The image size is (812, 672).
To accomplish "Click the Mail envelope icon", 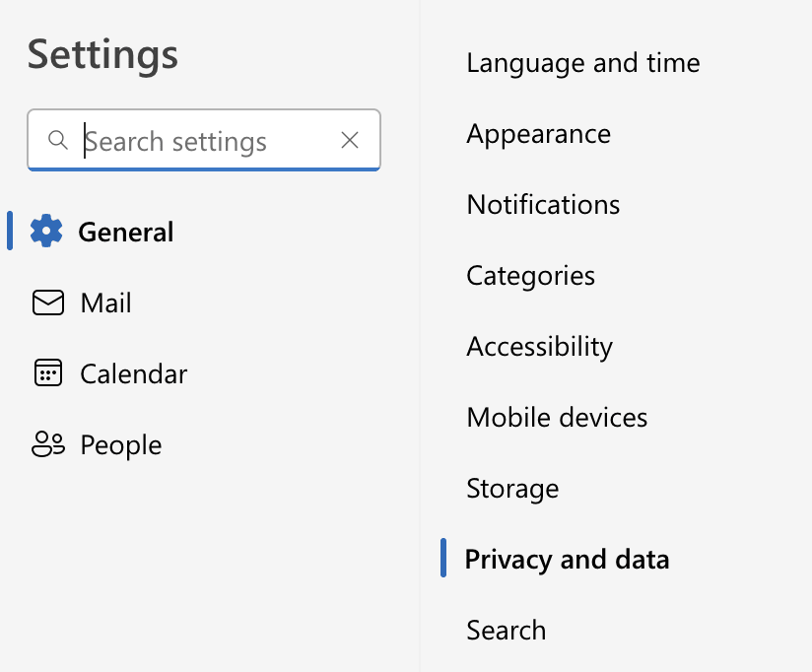I will coord(48,302).
